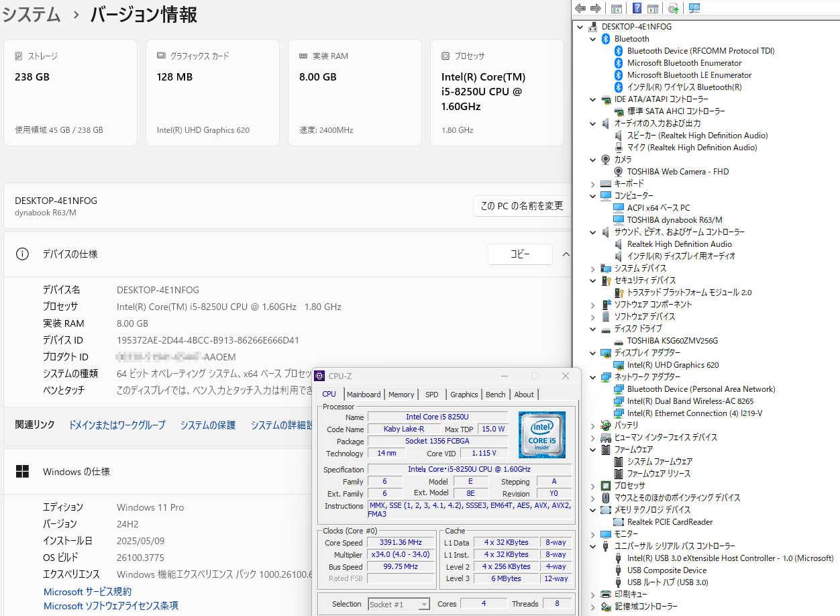840x616 pixels.
Task: Collapse the デバイスの仕様 section chevron
Action: (566, 254)
